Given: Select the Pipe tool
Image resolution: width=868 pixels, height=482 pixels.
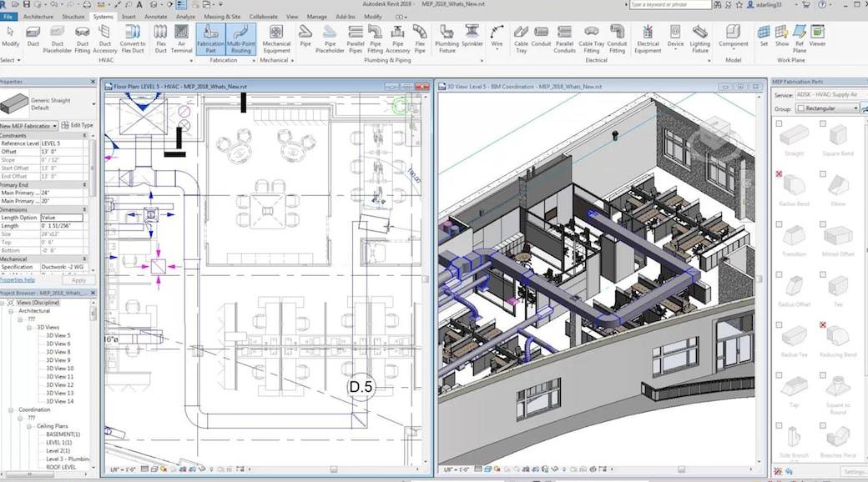Looking at the screenshot, I should click(x=305, y=38).
